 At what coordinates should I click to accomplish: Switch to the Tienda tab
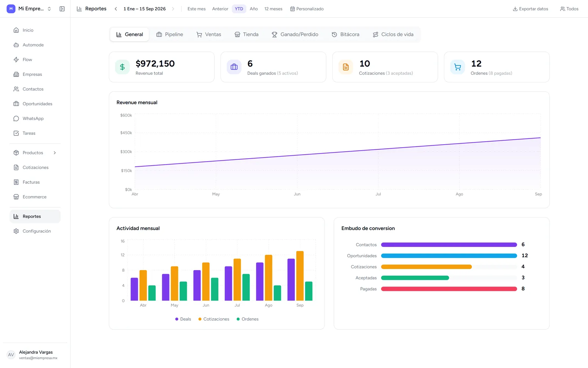(247, 35)
